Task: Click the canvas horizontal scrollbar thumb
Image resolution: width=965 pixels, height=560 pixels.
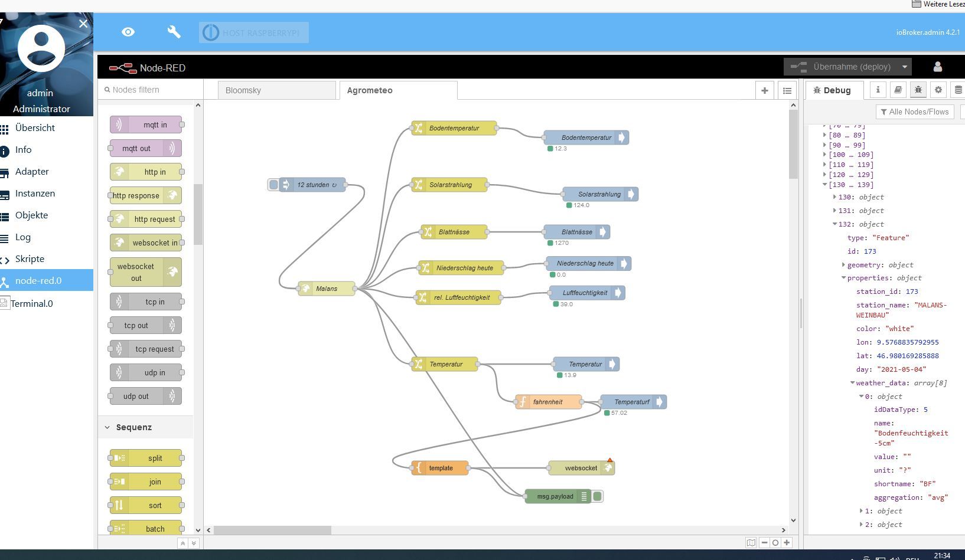Action: pyautogui.click(x=272, y=530)
